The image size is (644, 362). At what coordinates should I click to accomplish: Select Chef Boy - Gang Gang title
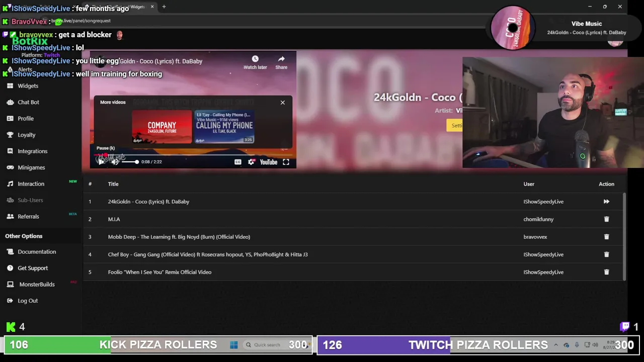208,254
